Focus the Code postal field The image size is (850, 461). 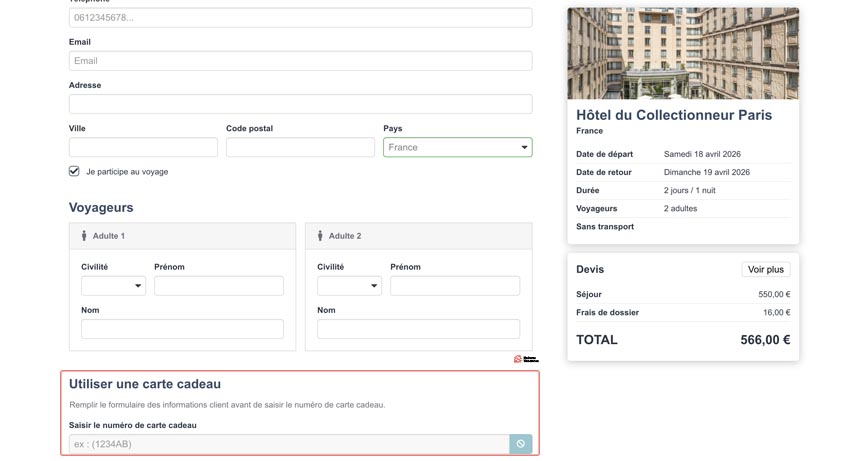[x=300, y=147]
